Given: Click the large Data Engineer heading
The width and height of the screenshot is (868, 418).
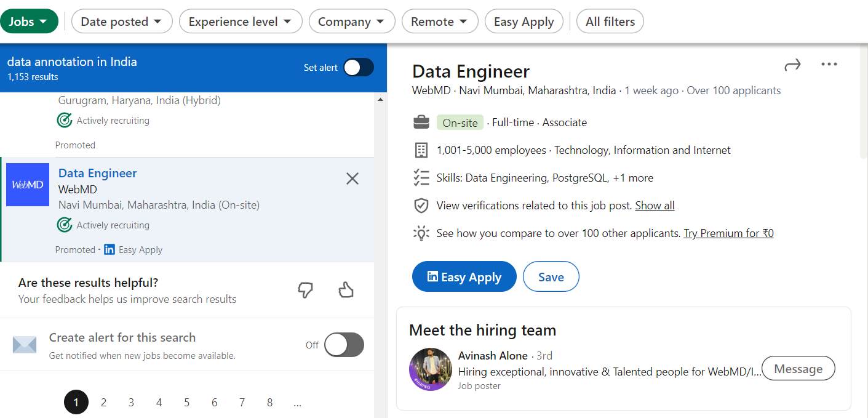Looking at the screenshot, I should coord(471,71).
